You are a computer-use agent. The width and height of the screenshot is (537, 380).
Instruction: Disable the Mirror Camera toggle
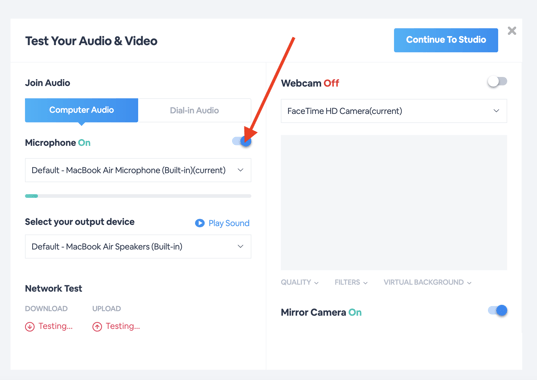(x=498, y=311)
